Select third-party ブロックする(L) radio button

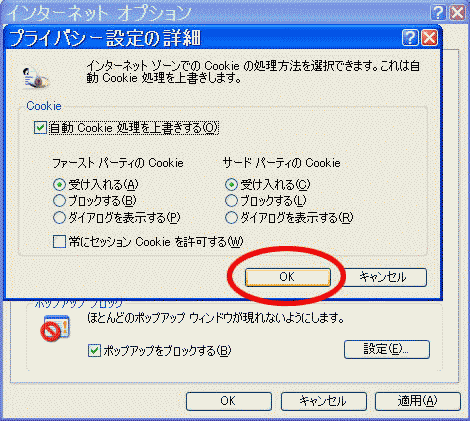coord(231,201)
